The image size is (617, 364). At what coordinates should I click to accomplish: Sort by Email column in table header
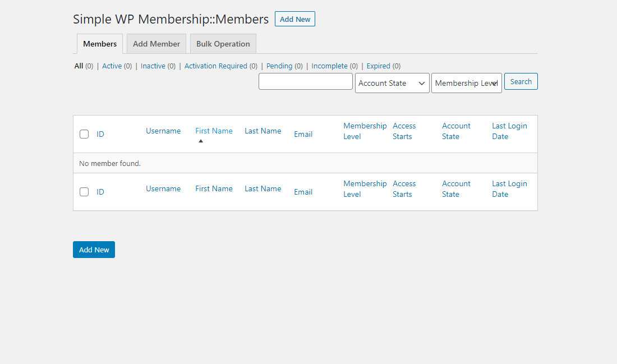303,134
